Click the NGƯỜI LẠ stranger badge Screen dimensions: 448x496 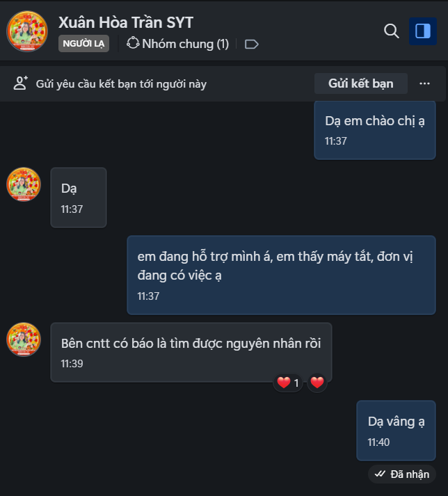coord(83,44)
